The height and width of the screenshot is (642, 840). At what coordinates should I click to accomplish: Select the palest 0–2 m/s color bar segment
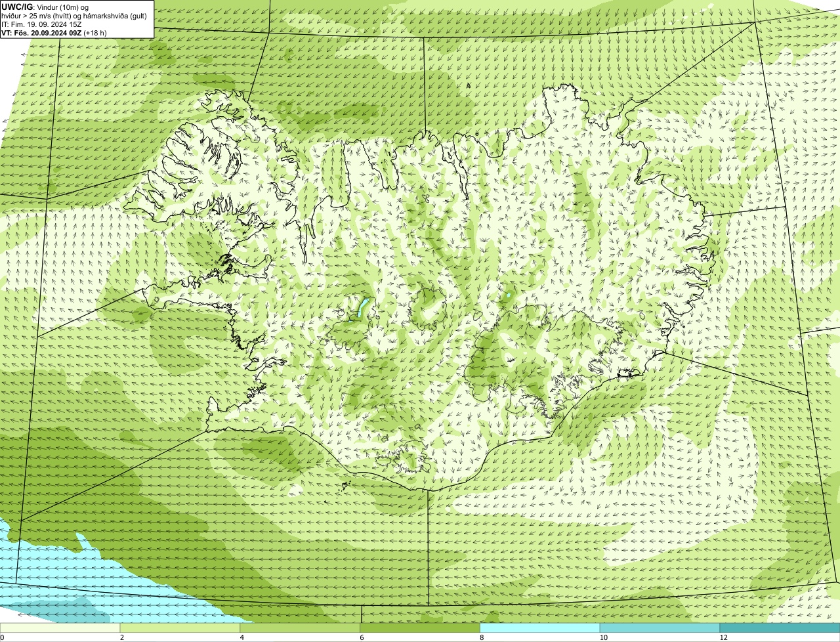(60, 628)
